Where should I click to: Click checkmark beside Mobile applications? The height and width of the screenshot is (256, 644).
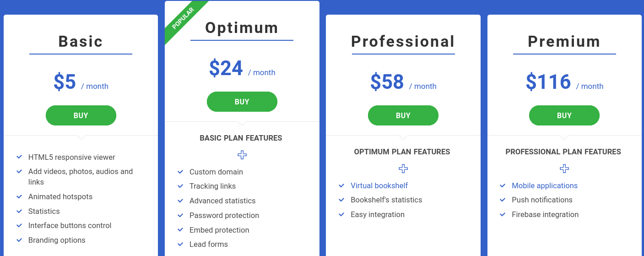pos(503,185)
